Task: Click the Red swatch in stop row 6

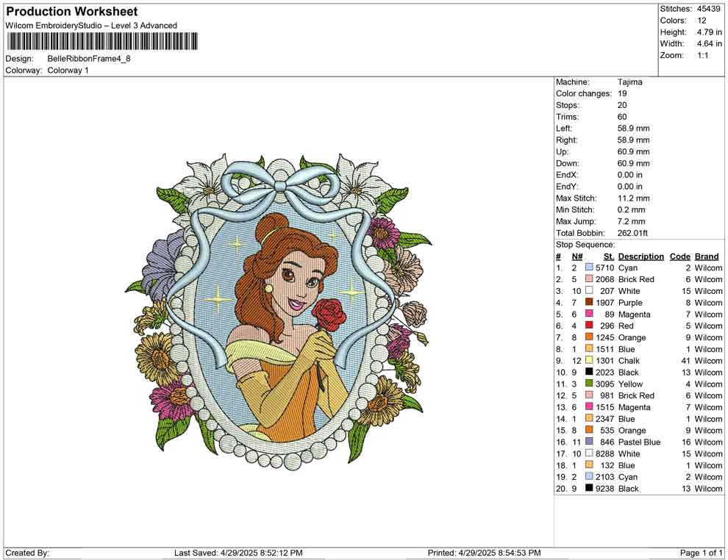Action: coord(589,326)
